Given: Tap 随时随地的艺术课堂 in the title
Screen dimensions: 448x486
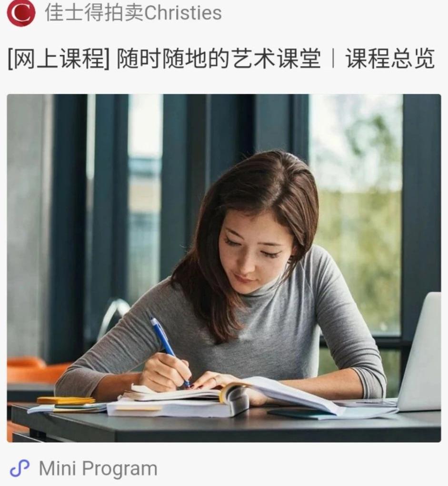Looking at the screenshot, I should click(x=219, y=59).
